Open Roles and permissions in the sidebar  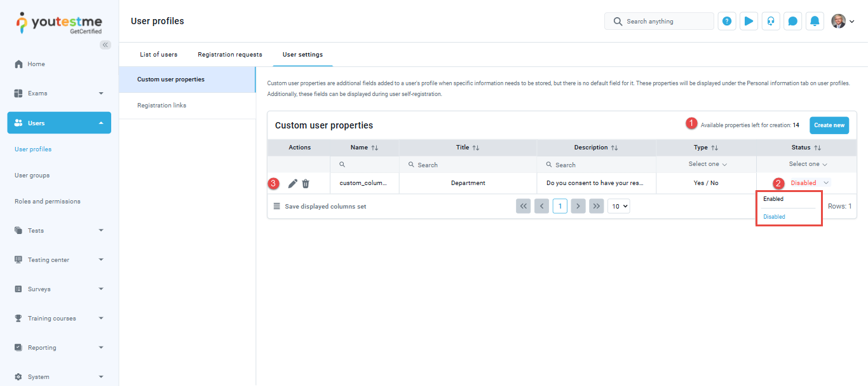pos(48,202)
